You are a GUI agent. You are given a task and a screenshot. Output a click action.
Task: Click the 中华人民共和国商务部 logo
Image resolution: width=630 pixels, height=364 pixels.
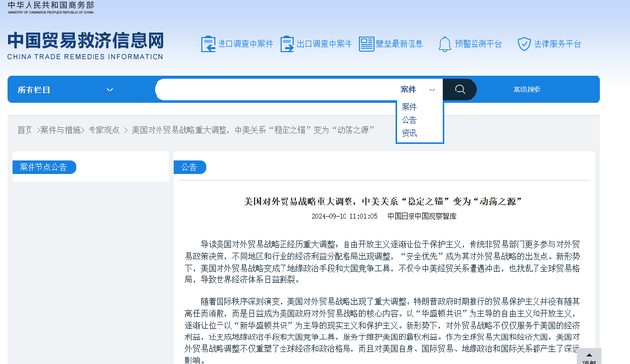coord(50,7)
